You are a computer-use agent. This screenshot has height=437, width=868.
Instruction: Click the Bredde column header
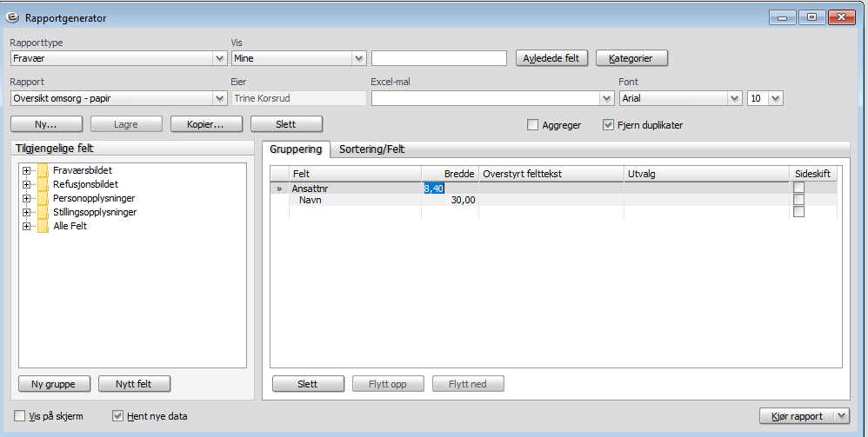click(x=450, y=174)
